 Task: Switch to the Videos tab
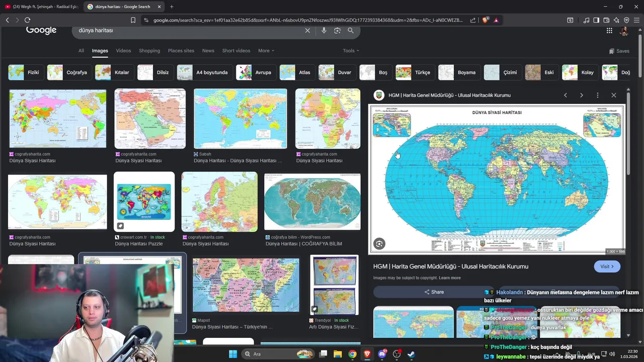pyautogui.click(x=123, y=51)
